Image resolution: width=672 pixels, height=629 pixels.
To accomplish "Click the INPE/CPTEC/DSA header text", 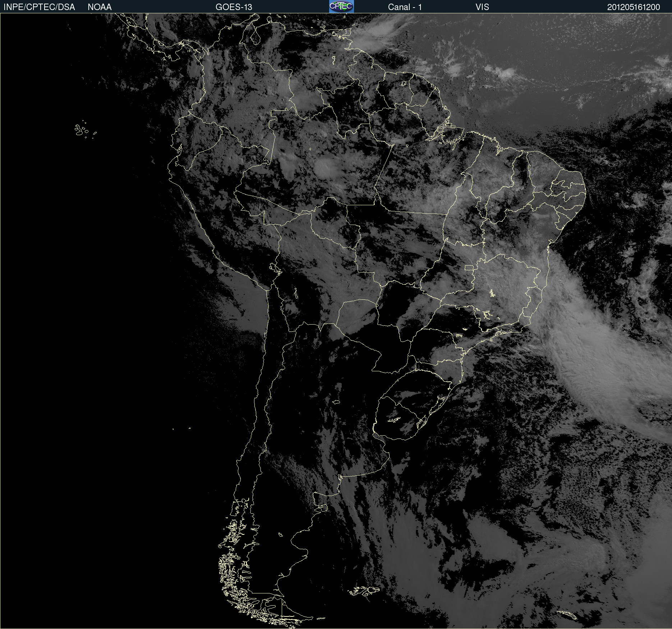I will (x=39, y=7).
